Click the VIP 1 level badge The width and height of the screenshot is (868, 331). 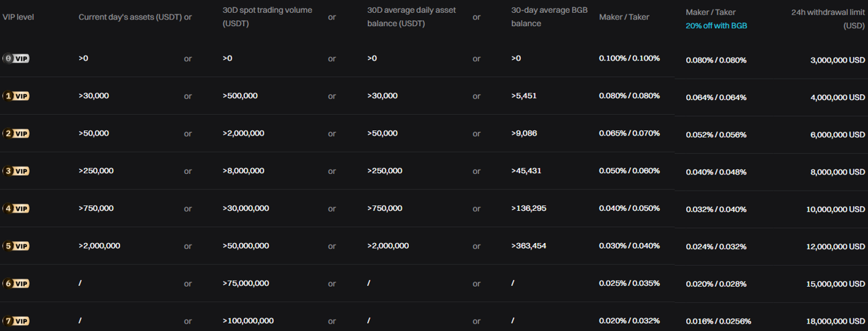pyautogui.click(x=16, y=96)
